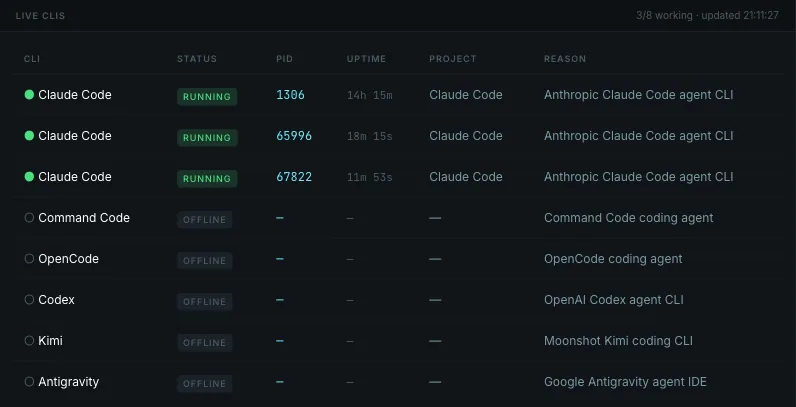This screenshot has height=407, width=796.
Task: Click 'Command Code coding agent' reason text
Action: click(x=628, y=218)
